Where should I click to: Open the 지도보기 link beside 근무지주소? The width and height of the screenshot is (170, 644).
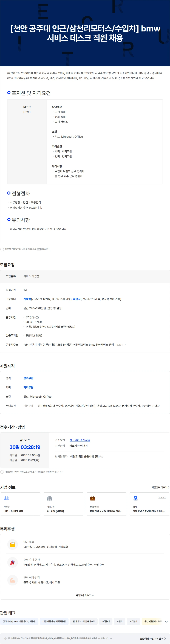(119, 345)
